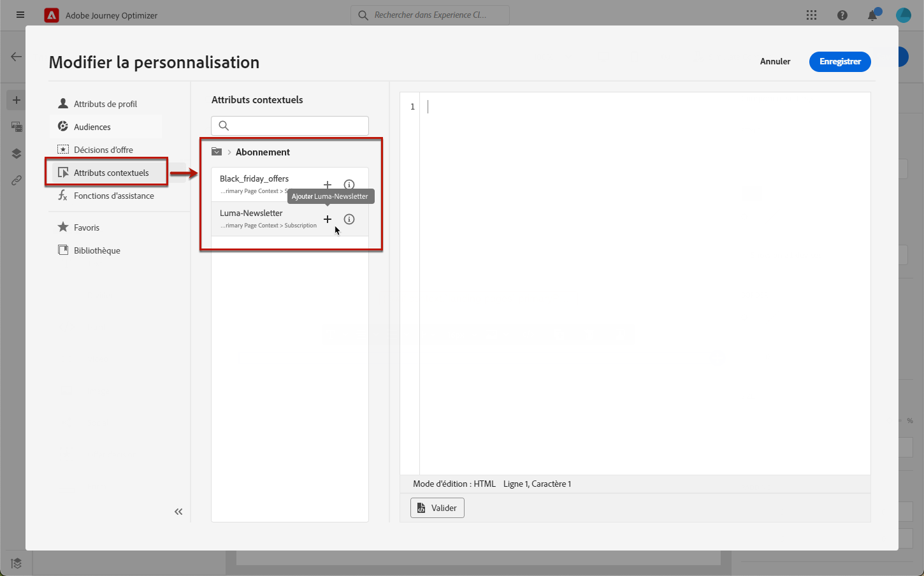This screenshot has height=576, width=924.
Task: Click inside the code editor area
Action: (645, 284)
